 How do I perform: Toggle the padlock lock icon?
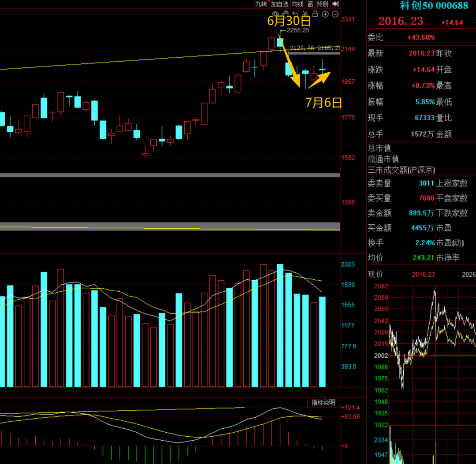pyautogui.click(x=315, y=14)
